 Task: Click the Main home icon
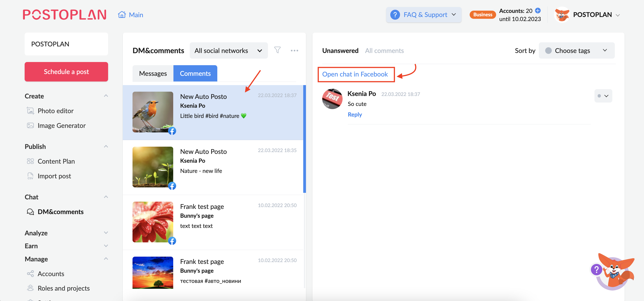[x=122, y=14]
